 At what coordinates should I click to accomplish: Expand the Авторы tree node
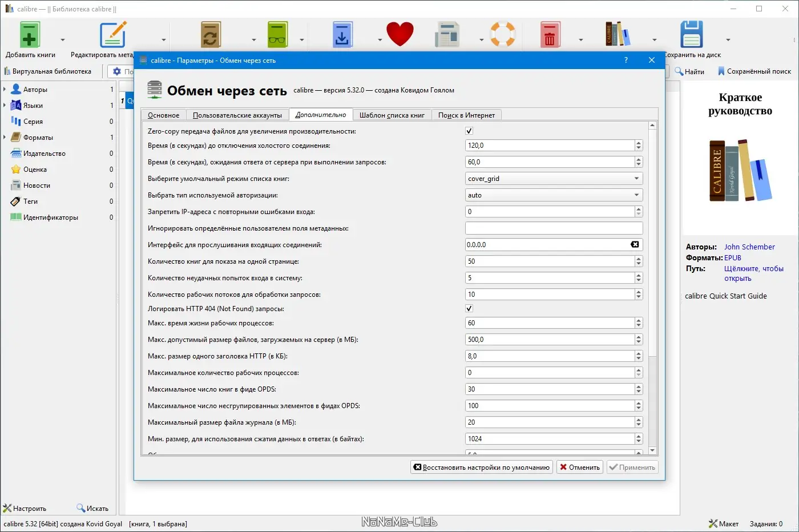point(5,90)
